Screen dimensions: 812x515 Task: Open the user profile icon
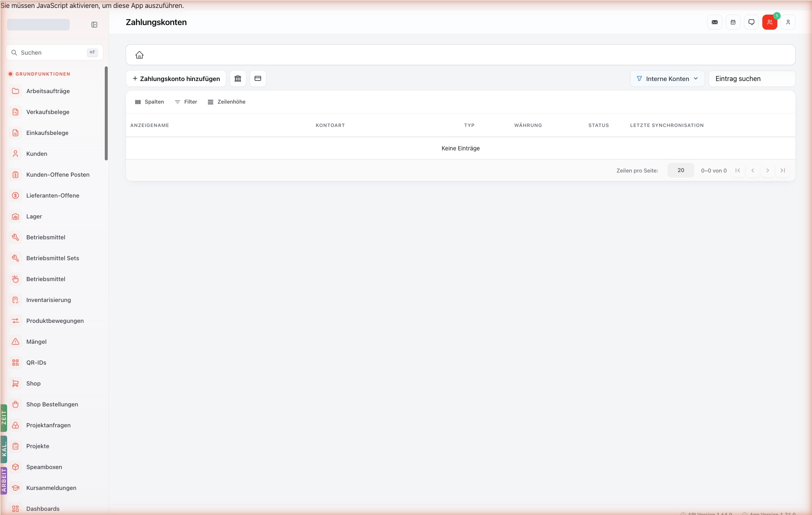[788, 22]
